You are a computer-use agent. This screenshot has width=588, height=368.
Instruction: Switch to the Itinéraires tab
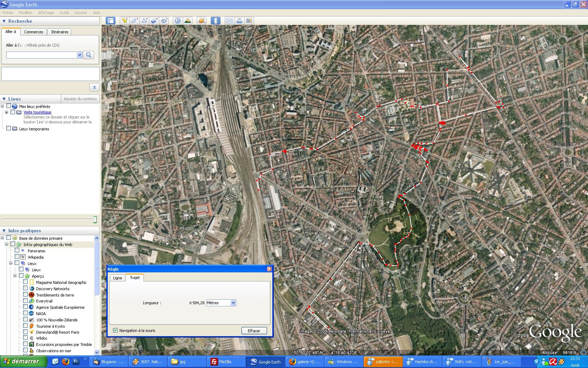coord(60,32)
